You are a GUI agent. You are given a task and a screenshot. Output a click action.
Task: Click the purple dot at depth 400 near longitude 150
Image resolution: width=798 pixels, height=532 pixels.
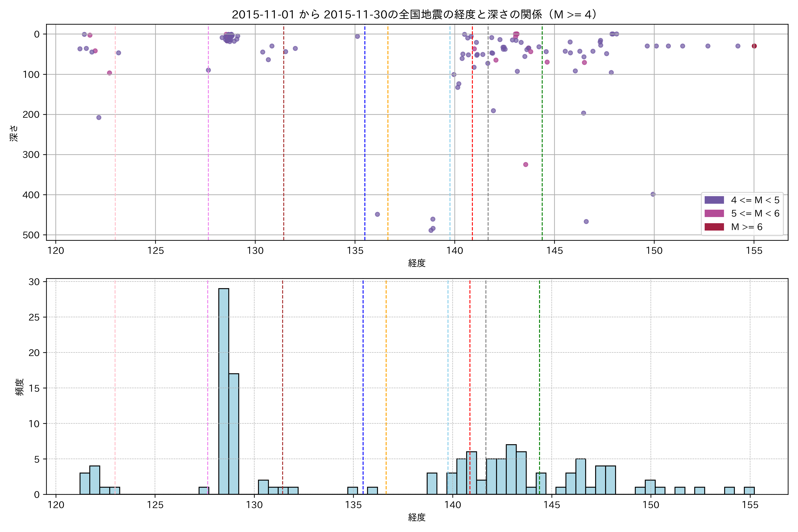[653, 194]
